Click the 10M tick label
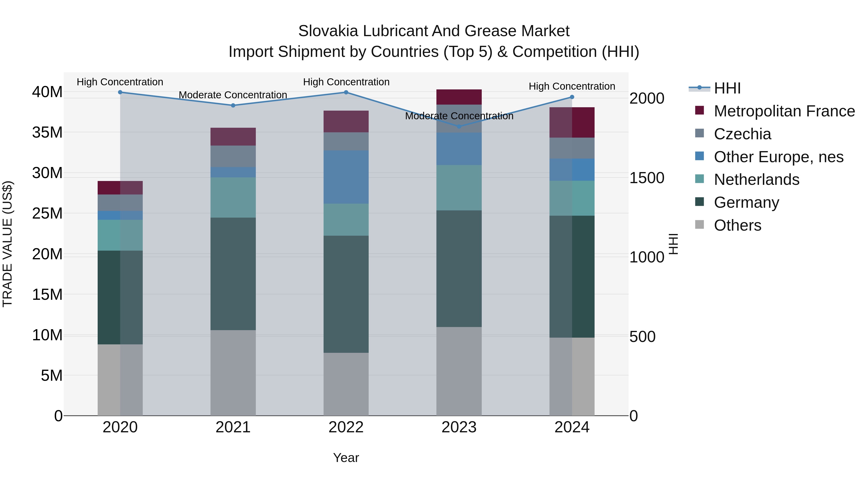868x488 pixels. tap(47, 335)
